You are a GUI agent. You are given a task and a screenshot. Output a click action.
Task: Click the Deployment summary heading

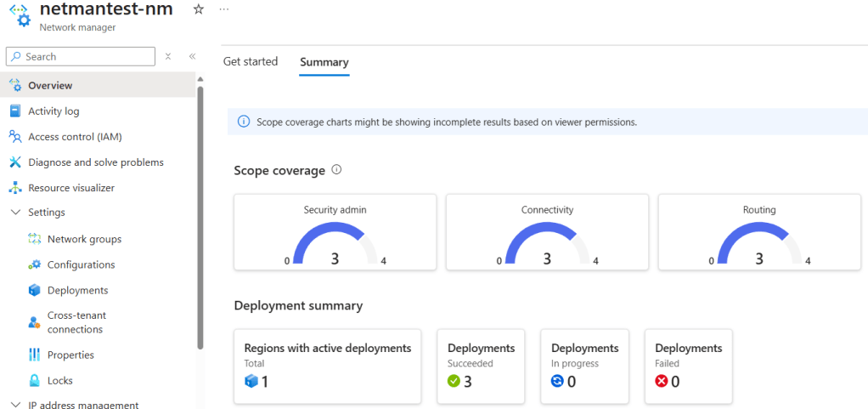(x=298, y=305)
